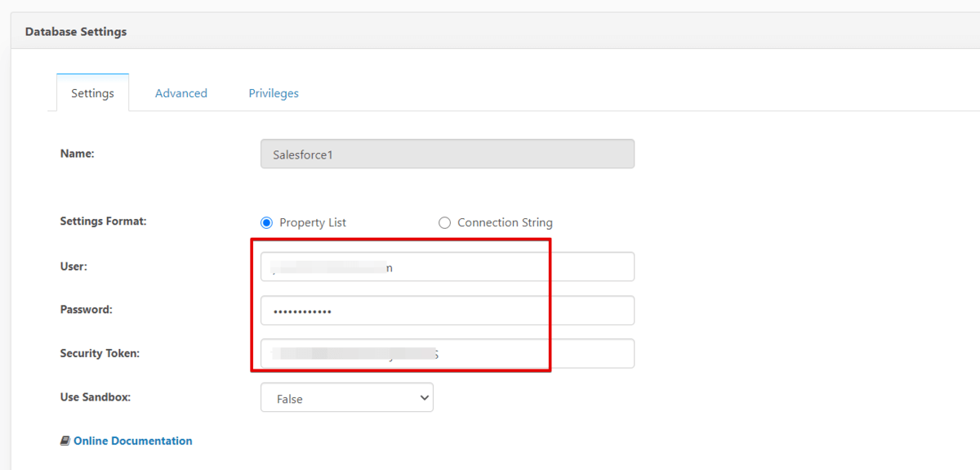This screenshot has height=470, width=980.
Task: Select the Property List radio button
Action: tap(266, 222)
